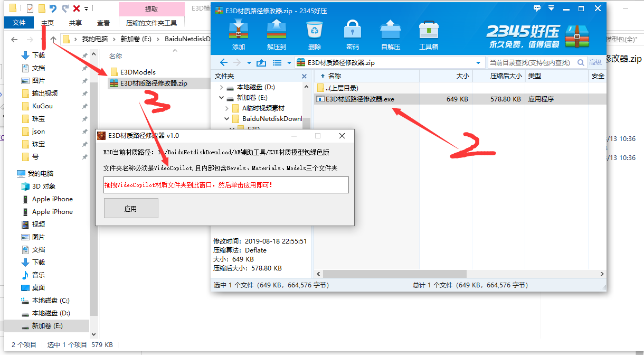644x355 pixels.
Task: Open the quick access toolbar customize dropdown
Action: (86, 9)
